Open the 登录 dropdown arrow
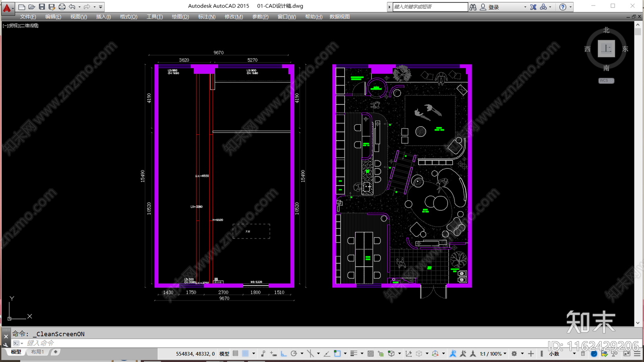 (x=525, y=7)
